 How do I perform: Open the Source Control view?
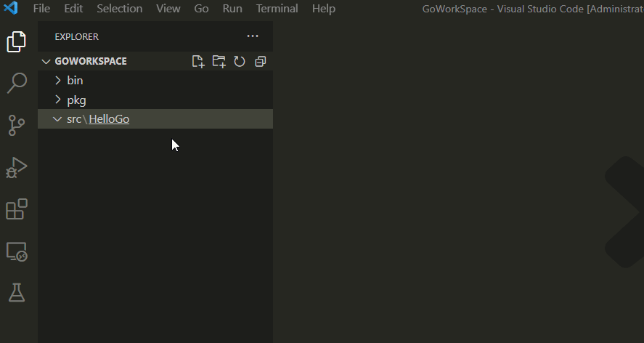[x=17, y=125]
